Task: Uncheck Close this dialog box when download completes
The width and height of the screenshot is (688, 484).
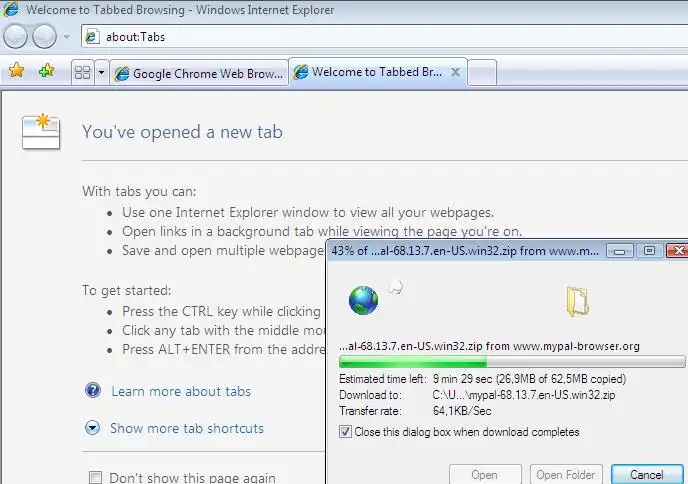Action: 345,432
